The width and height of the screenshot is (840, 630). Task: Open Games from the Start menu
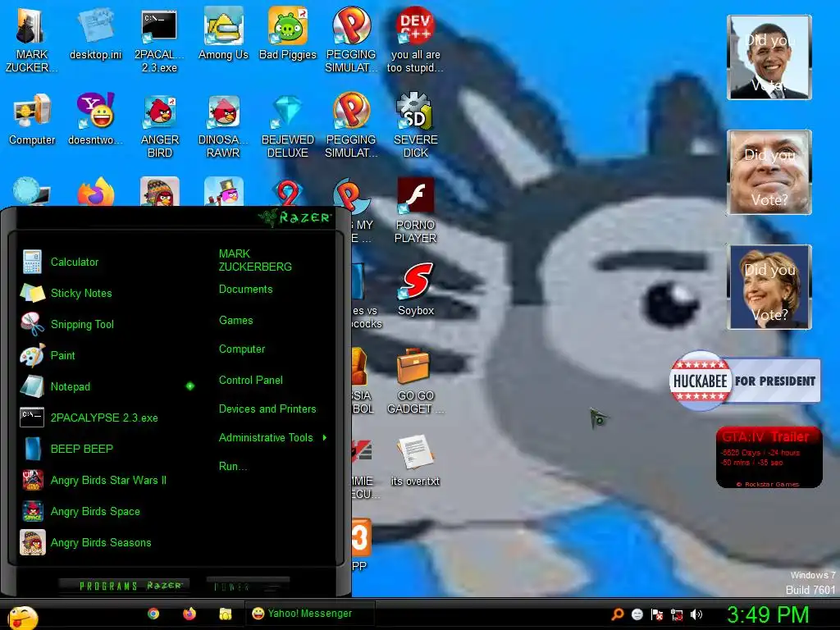235,321
